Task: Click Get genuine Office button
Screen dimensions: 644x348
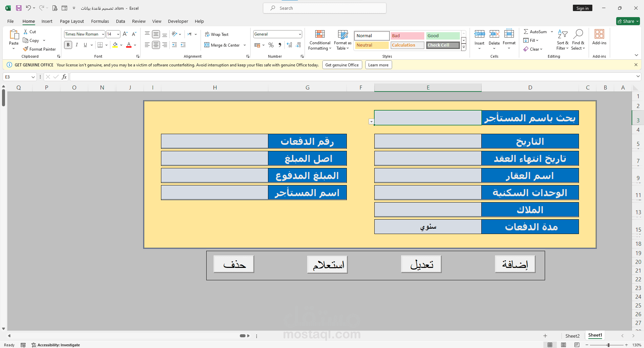Action: pos(342,65)
